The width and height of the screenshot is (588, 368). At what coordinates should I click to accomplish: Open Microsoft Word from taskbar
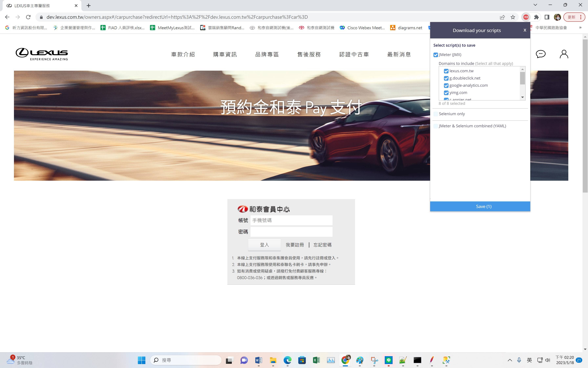pos(259,360)
